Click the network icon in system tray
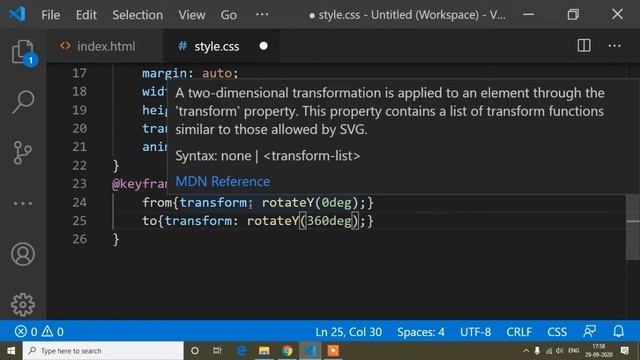Screen dimensions: 640x360 pos(549,351)
